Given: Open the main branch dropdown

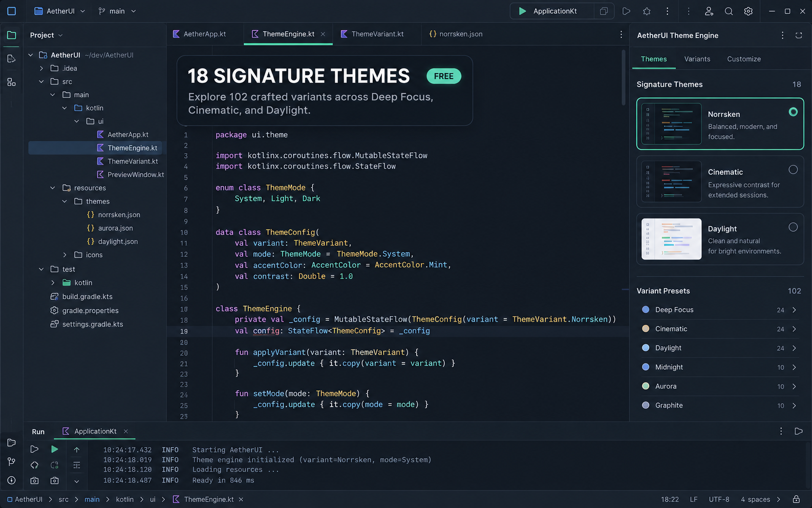Looking at the screenshot, I should 117,11.
